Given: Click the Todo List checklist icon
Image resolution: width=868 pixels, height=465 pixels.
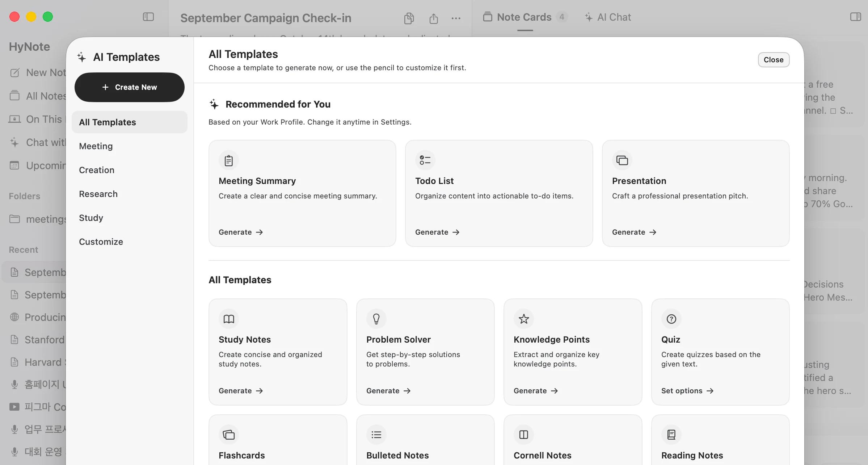Looking at the screenshot, I should (425, 160).
